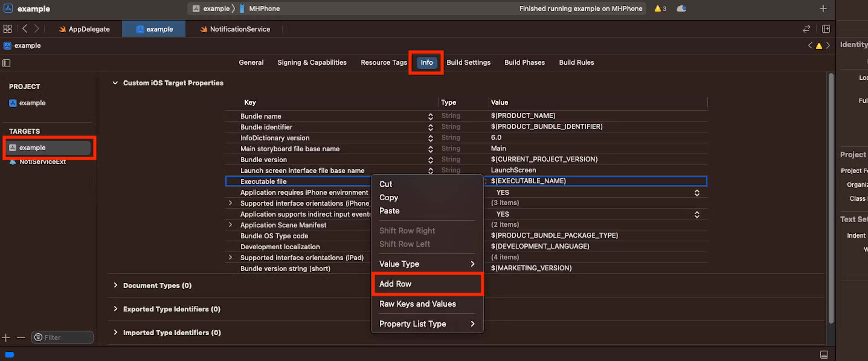The height and width of the screenshot is (361, 868).
Task: Click the cloud status icon
Action: point(681,9)
